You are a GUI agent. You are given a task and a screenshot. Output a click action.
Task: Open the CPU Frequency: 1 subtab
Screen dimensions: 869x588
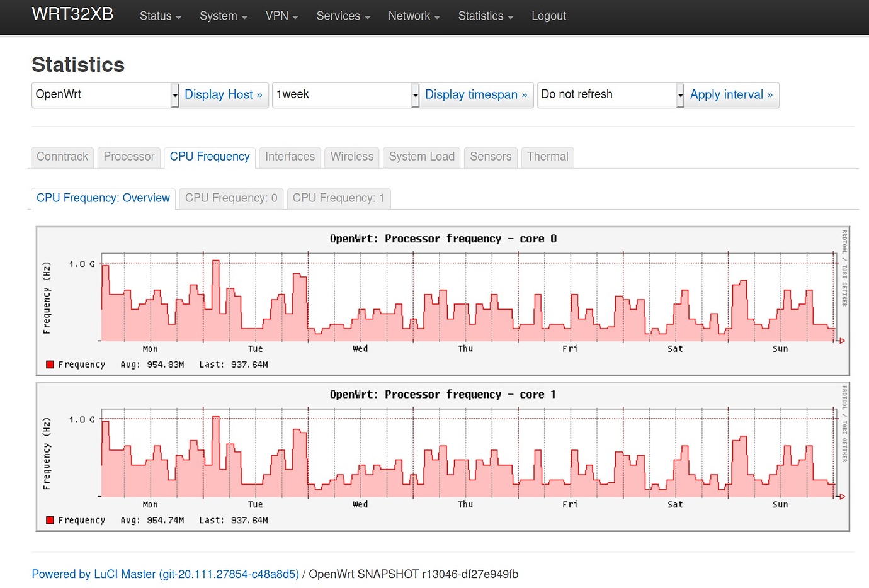[x=338, y=198]
